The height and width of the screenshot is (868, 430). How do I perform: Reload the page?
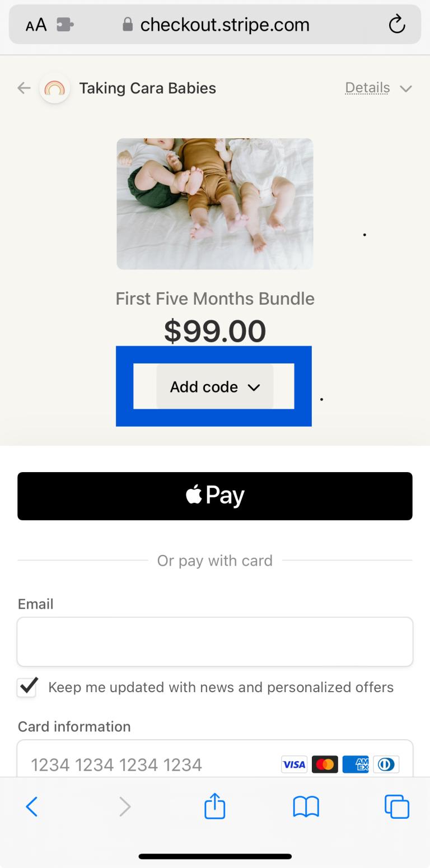397,24
